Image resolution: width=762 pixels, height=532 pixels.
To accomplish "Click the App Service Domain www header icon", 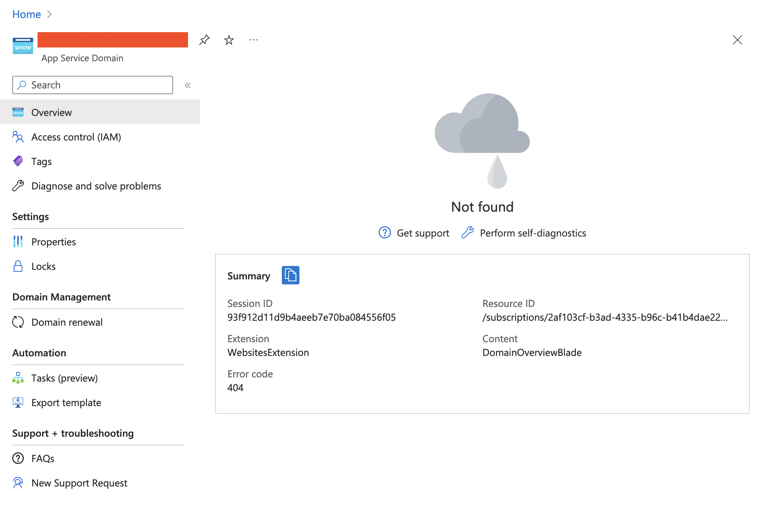I will 23,46.
